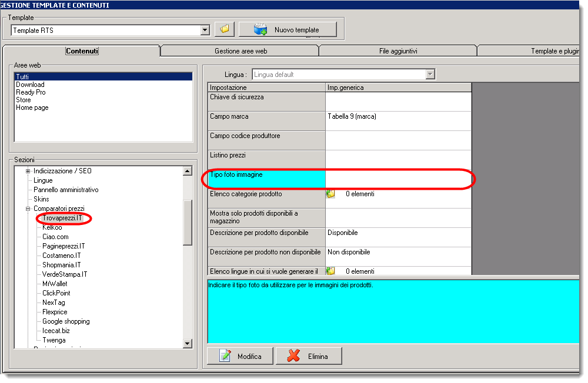Image resolution: width=588 pixels, height=383 pixels.
Task: Select Descrizione per prodotto non disponibile row
Action: point(339,257)
